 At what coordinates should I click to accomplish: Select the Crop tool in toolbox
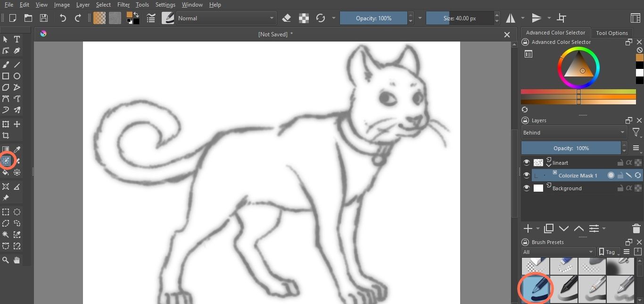pyautogui.click(x=6, y=135)
